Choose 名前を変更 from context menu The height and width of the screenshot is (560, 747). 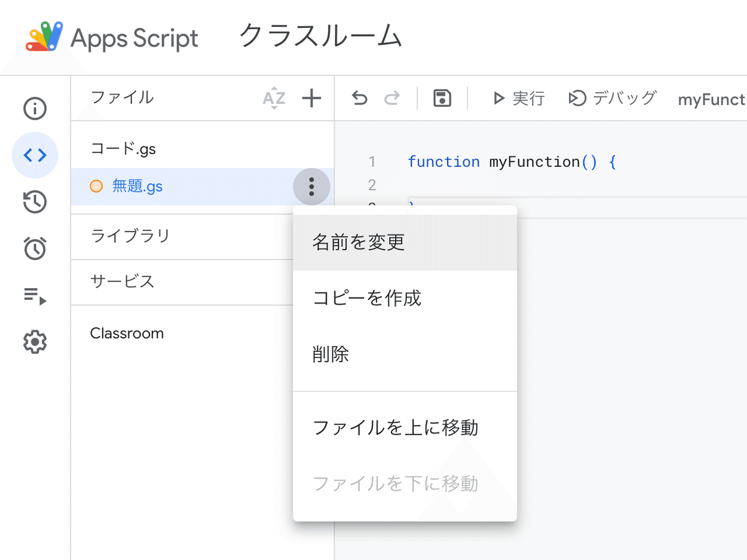[405, 243]
